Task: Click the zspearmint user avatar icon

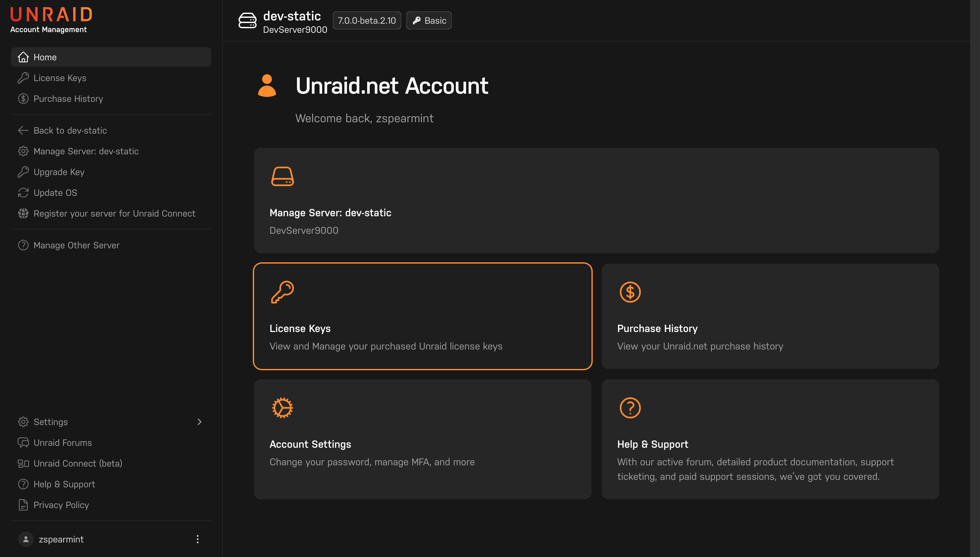Action: click(x=26, y=539)
